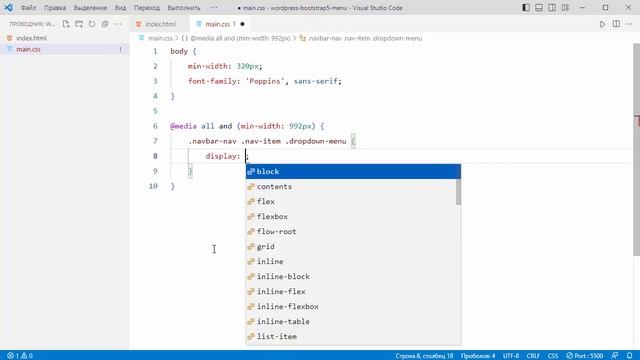Click Port: 5500 Live Server status
Image resolution: width=640 pixels, height=360 pixels.
coord(584,356)
